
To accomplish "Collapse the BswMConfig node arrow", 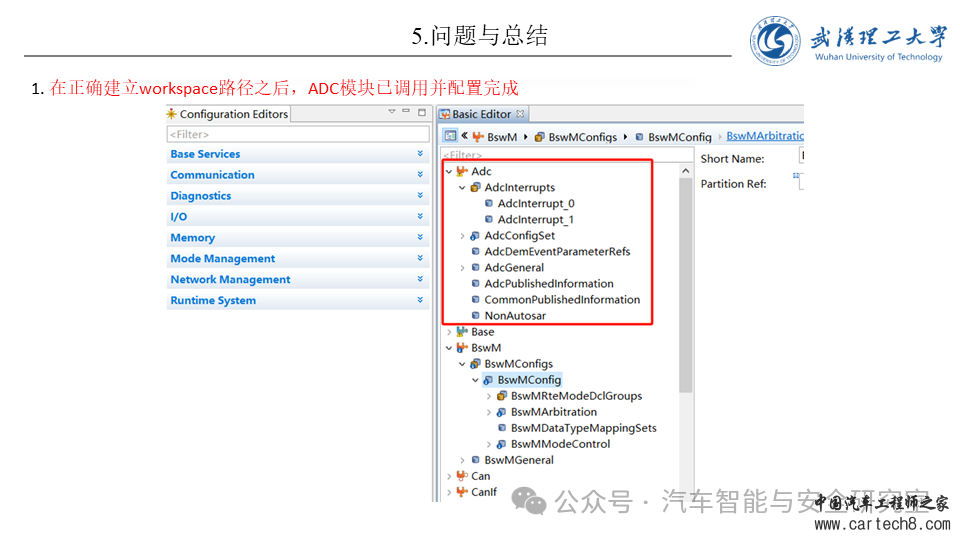I will [x=475, y=380].
